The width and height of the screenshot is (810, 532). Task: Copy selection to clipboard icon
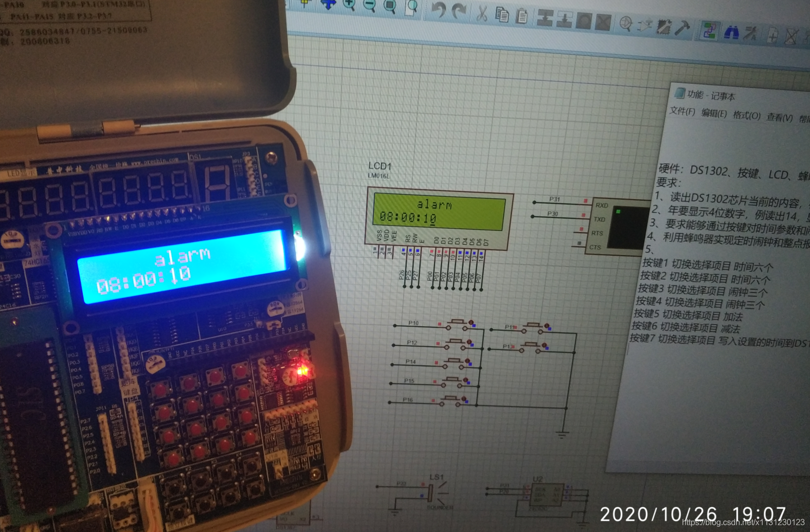pos(501,14)
